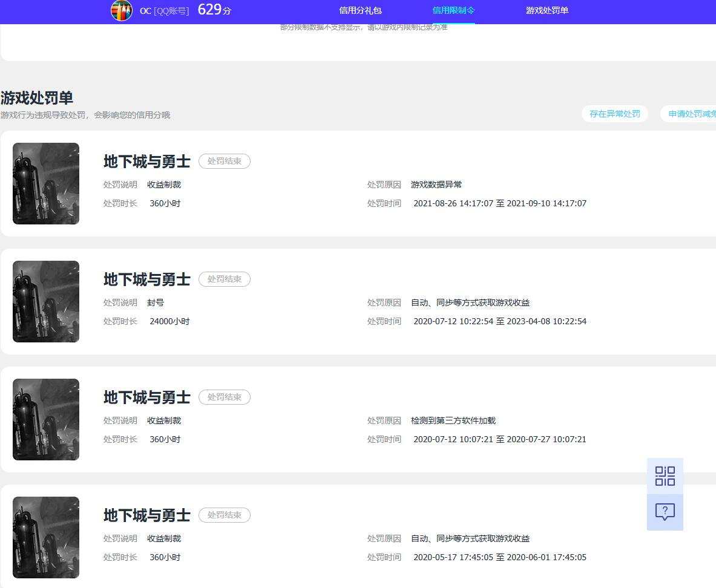
Task: Open game thumbnail of 游戏数据异常 record
Action: [45, 183]
